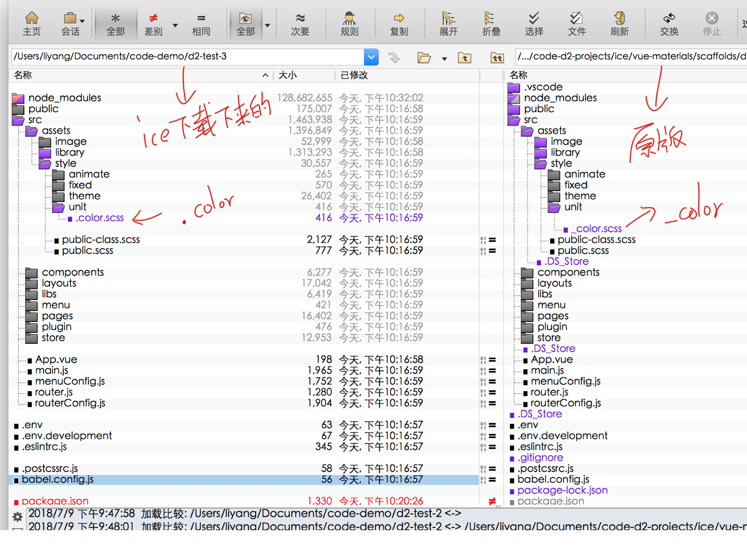This screenshot has width=747, height=560.
Task: Go to parent folder with up-arrow button
Action: 465,58
